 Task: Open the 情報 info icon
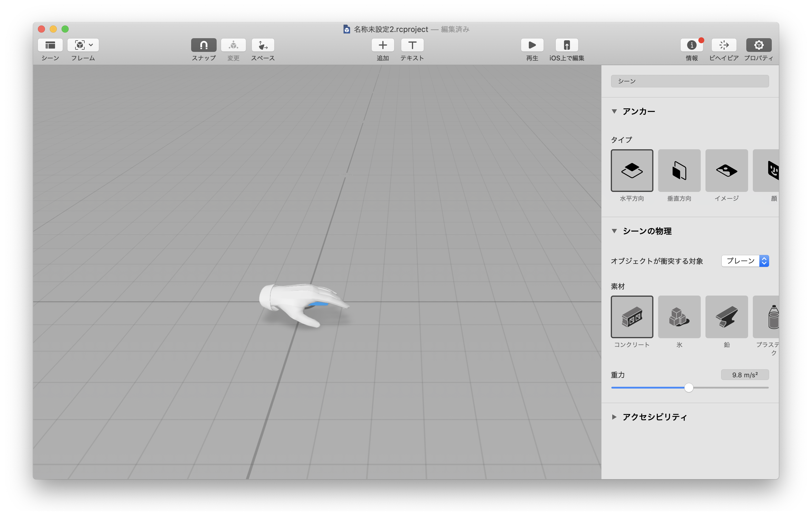[x=691, y=45]
